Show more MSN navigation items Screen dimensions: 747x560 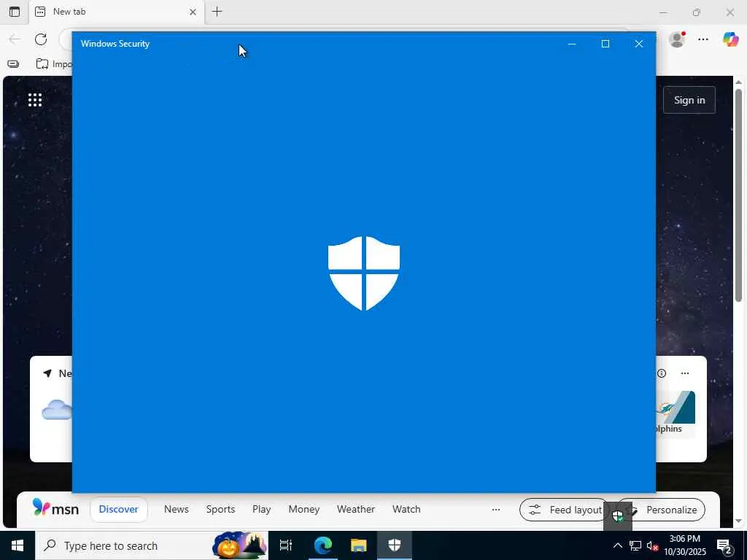pyautogui.click(x=496, y=510)
